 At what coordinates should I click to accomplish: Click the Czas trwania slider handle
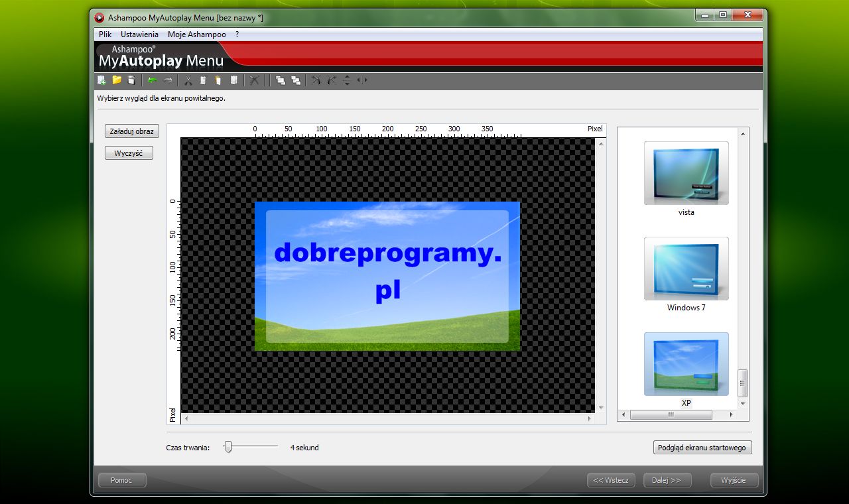(228, 447)
